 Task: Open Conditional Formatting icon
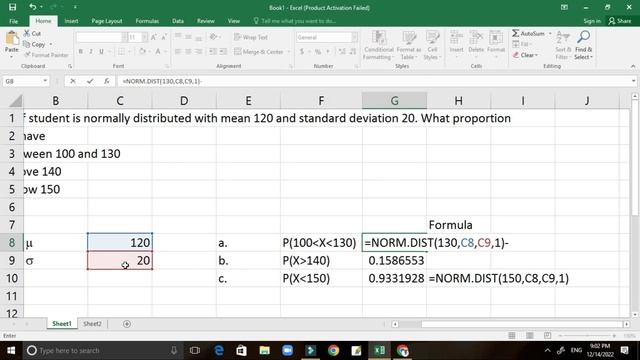[379, 39]
